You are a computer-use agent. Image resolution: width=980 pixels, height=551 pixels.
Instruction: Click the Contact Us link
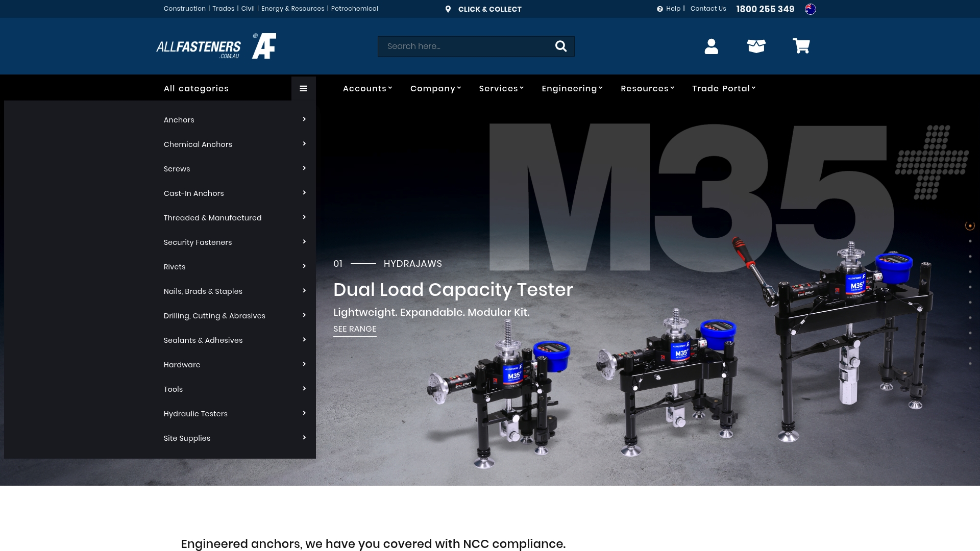click(708, 9)
